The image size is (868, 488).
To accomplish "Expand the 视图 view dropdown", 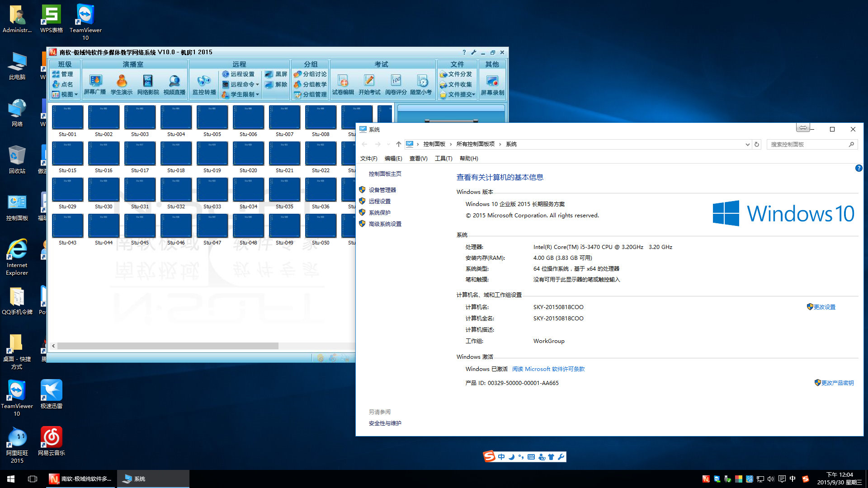I will point(66,94).
